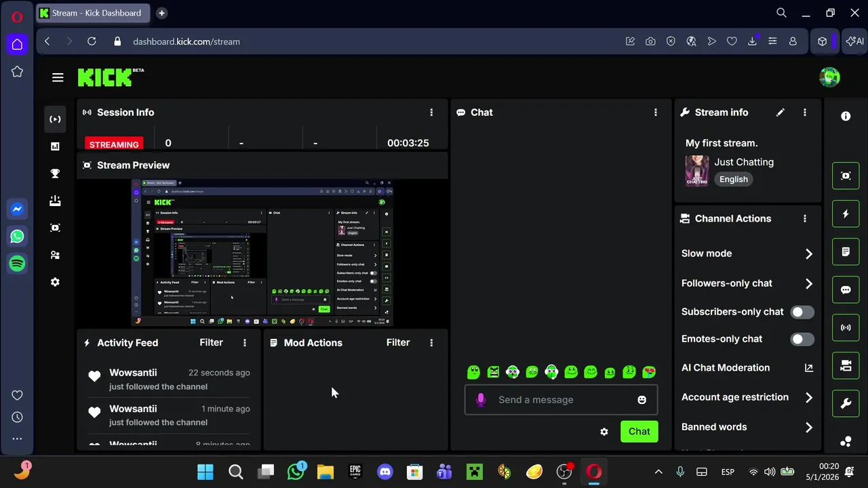
Task: Toggle the wrench stream info widget in right rail
Action: click(846, 404)
